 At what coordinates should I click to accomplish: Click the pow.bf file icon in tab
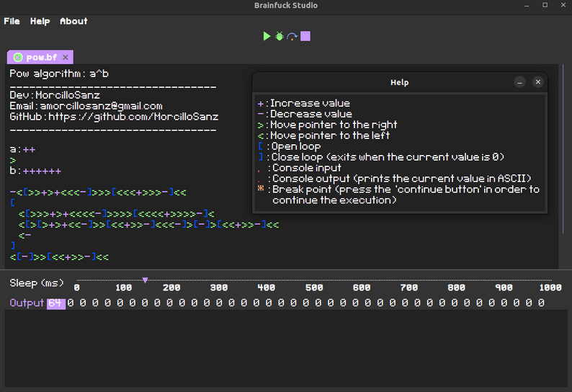18,58
